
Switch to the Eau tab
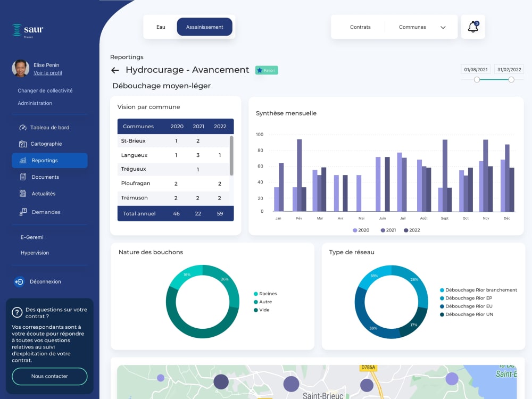(161, 27)
